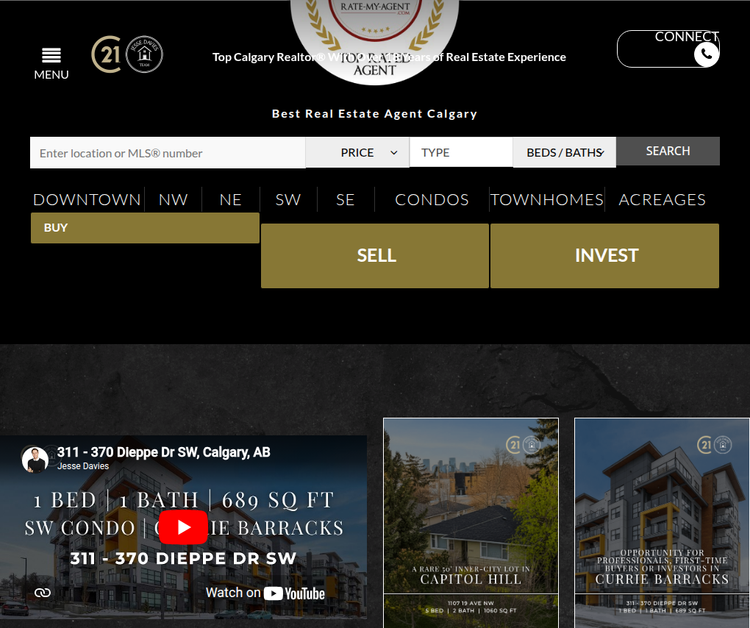Screen dimensions: 750x628
Task: Click Jesse Davies channel avatar in video
Action: (x=35, y=459)
